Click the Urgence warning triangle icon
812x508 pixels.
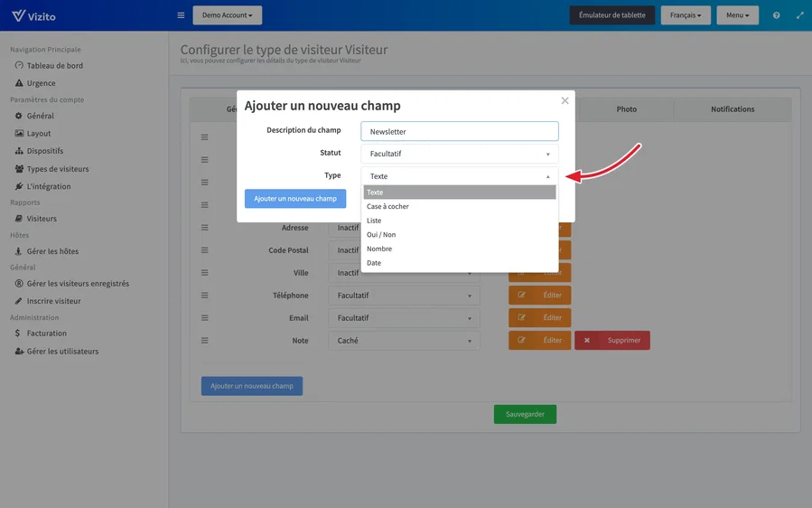pos(19,83)
